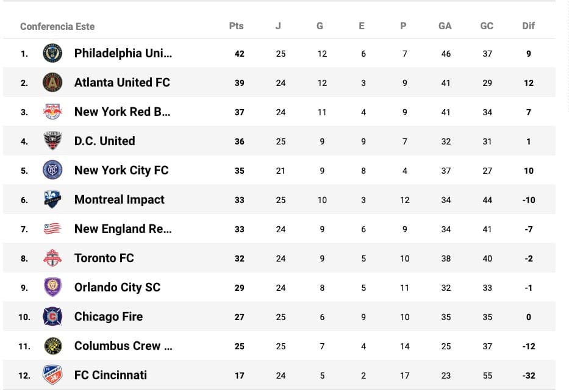The width and height of the screenshot is (569, 392).
Task: Click the GA column header
Action: point(445,26)
